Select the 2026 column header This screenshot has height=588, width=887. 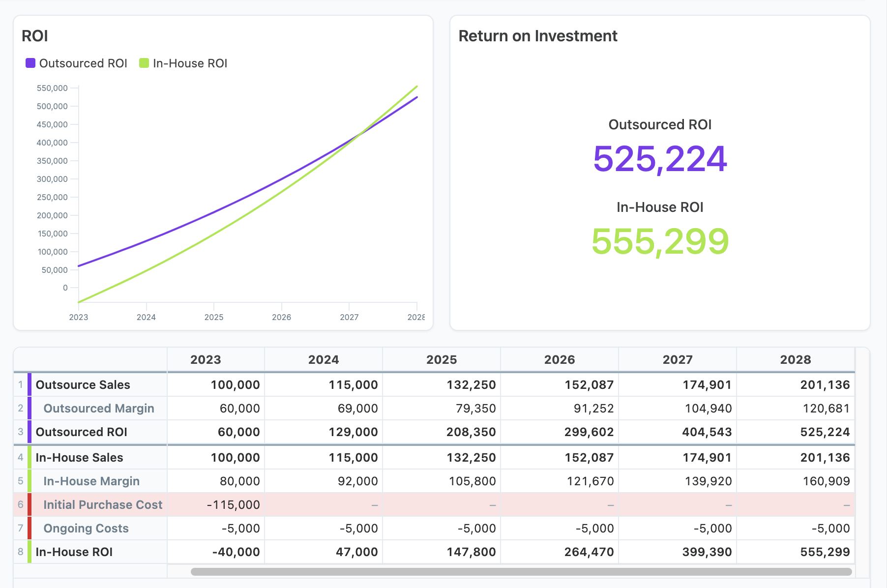pos(559,359)
